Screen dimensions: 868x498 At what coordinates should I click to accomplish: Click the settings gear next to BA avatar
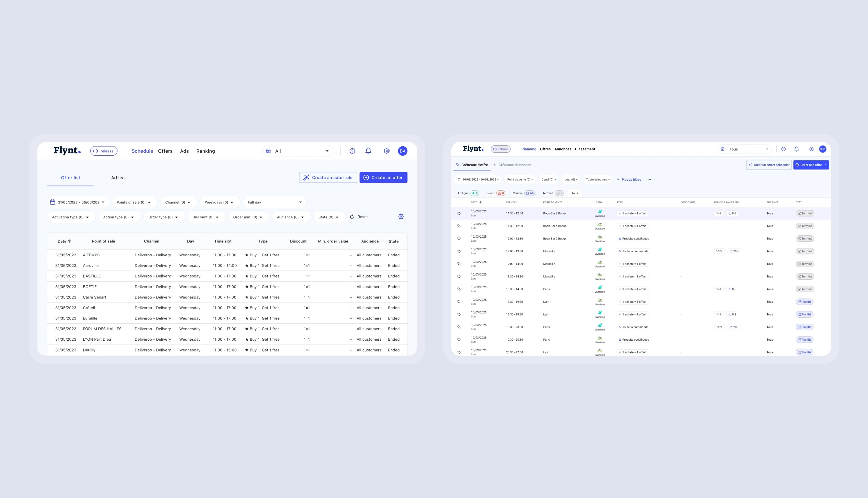387,151
